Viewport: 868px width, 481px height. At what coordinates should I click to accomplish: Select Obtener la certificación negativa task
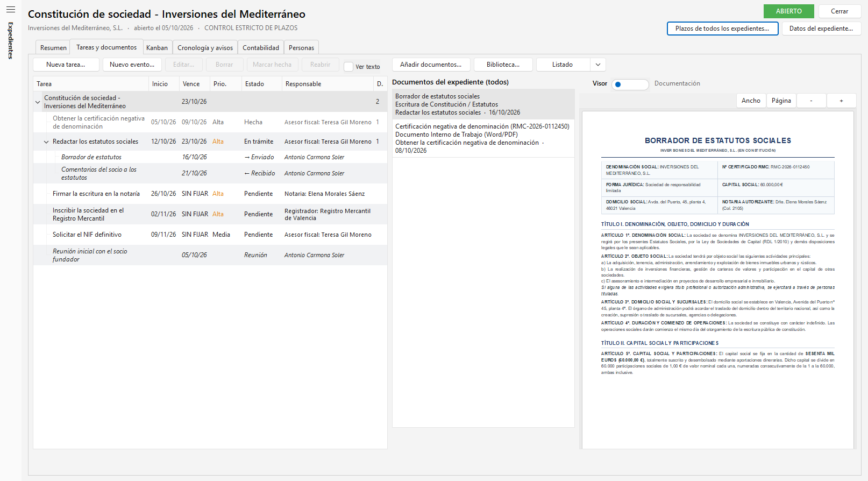210,122
